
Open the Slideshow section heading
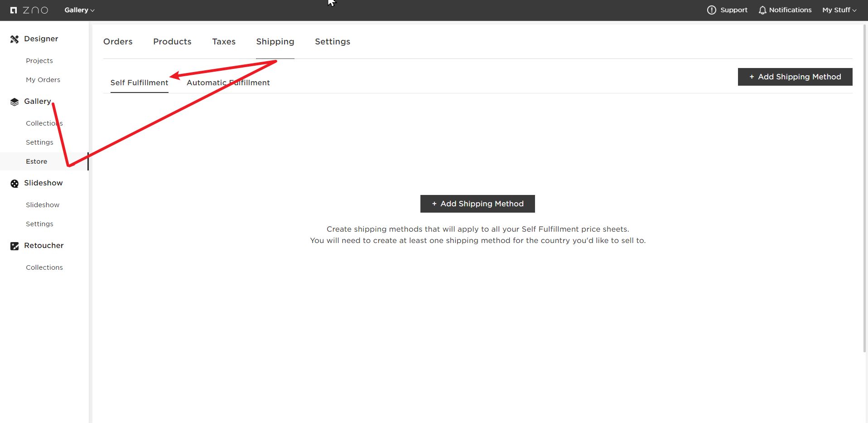point(43,183)
